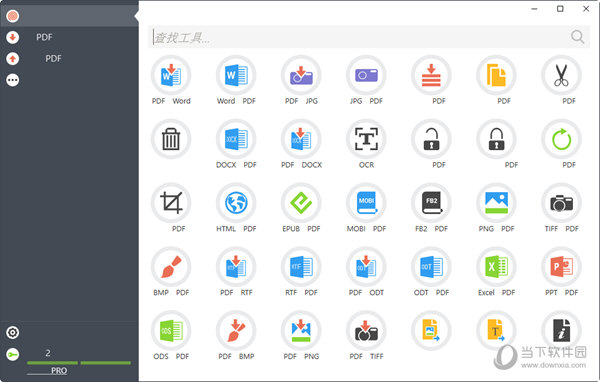
Task: Follow the PRO upgrade link
Action: (47, 371)
